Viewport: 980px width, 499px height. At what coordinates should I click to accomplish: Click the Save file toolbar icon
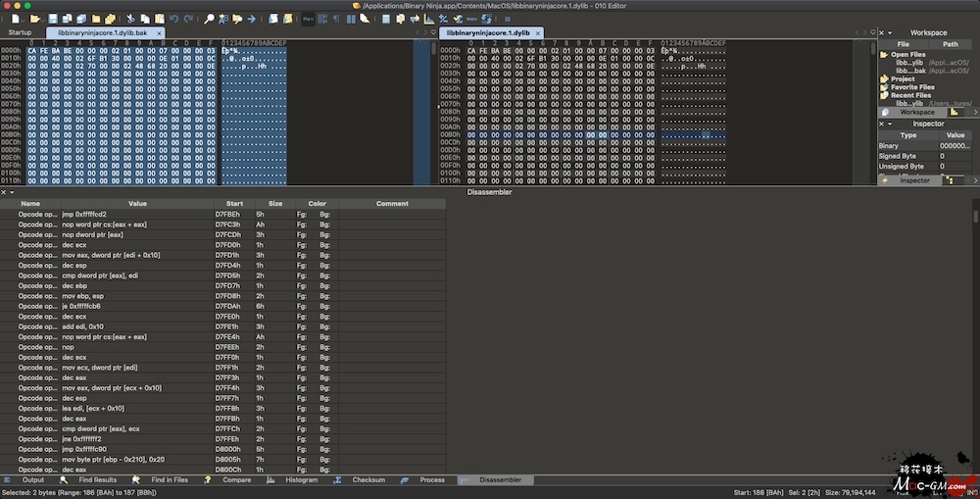[53, 19]
